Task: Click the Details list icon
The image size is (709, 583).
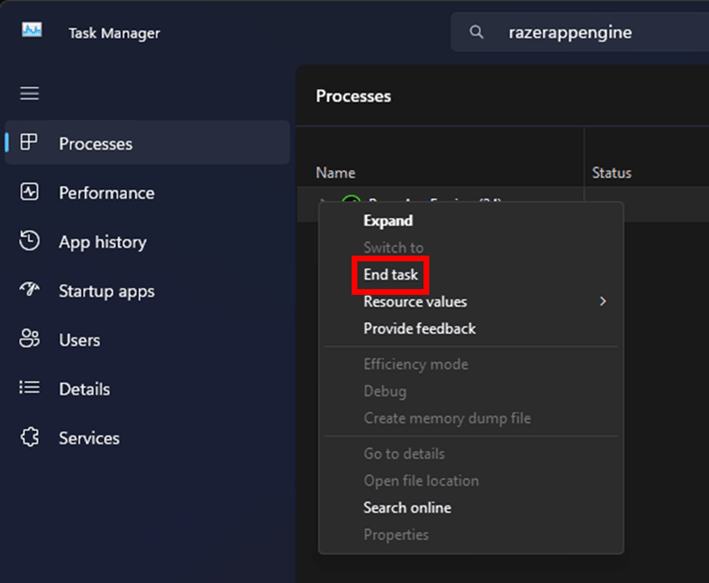Action: (30, 388)
